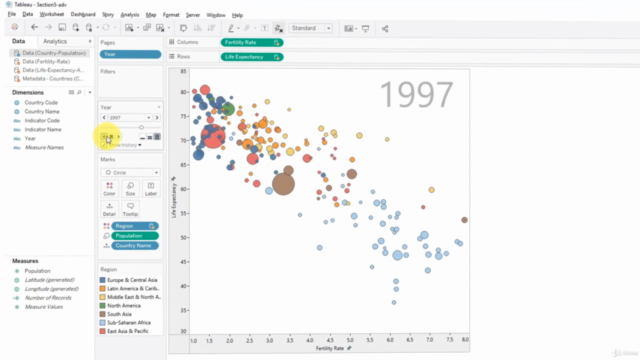Click the Highlight pen icon
The width and height of the screenshot is (640, 360).
coord(231,28)
